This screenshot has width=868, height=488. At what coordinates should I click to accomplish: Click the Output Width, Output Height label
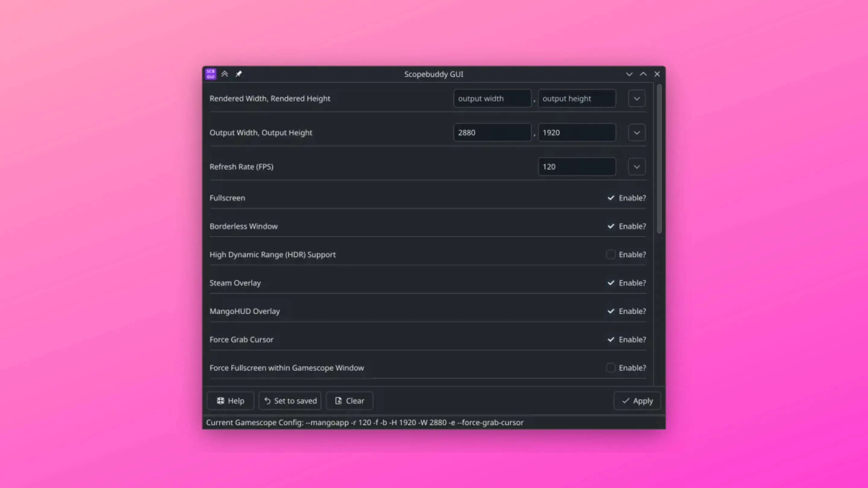[261, 133]
